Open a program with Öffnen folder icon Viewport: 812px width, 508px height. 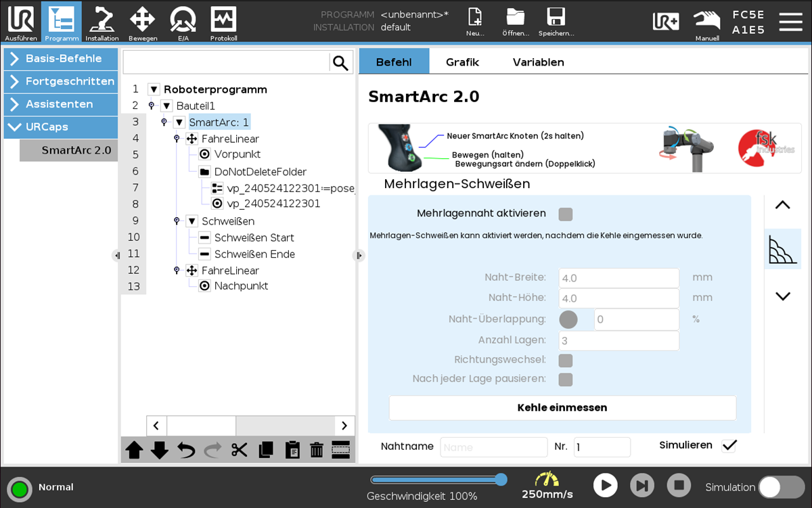point(515,22)
